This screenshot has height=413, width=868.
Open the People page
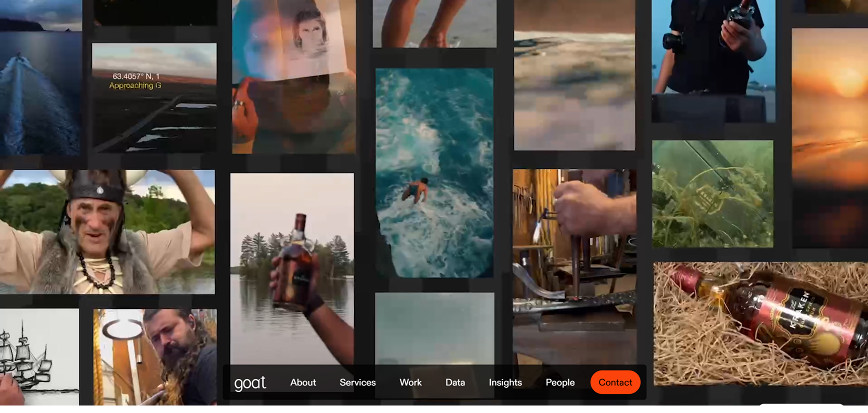click(560, 383)
